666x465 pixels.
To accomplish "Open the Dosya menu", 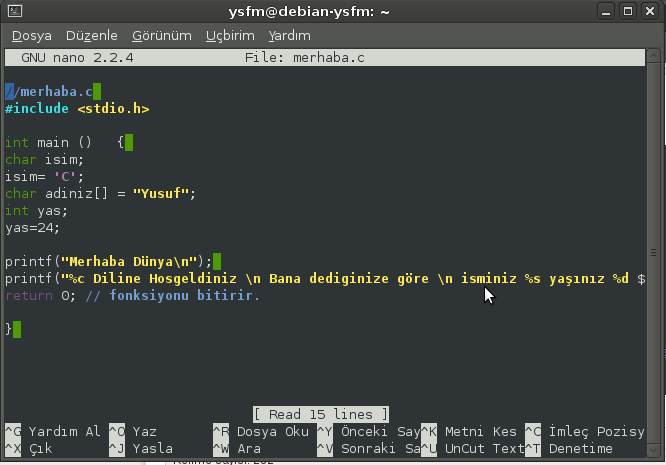I will (32, 35).
